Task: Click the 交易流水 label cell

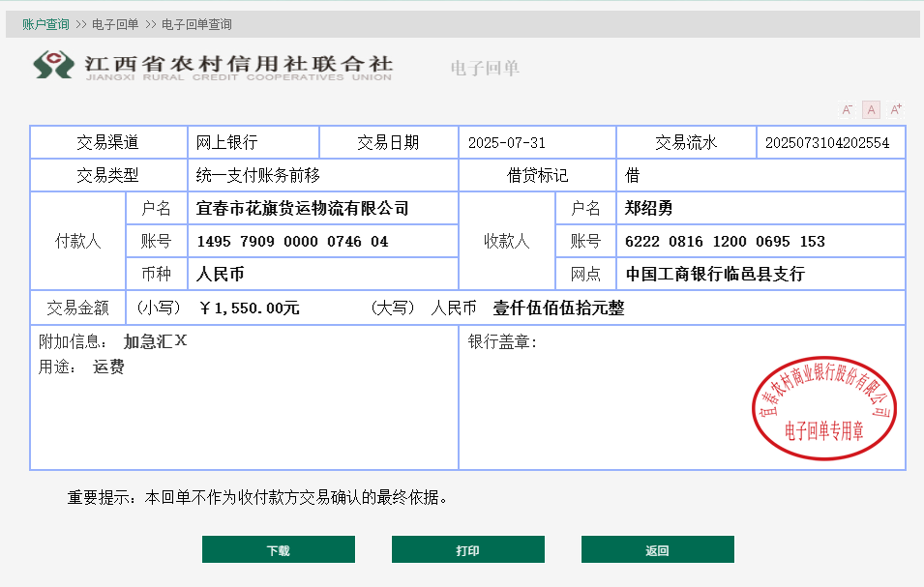Action: 686,142
